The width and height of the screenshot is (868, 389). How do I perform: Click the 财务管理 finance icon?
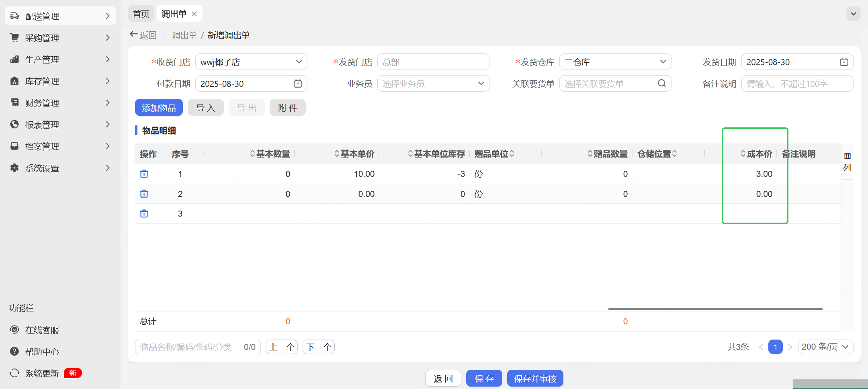pos(14,103)
